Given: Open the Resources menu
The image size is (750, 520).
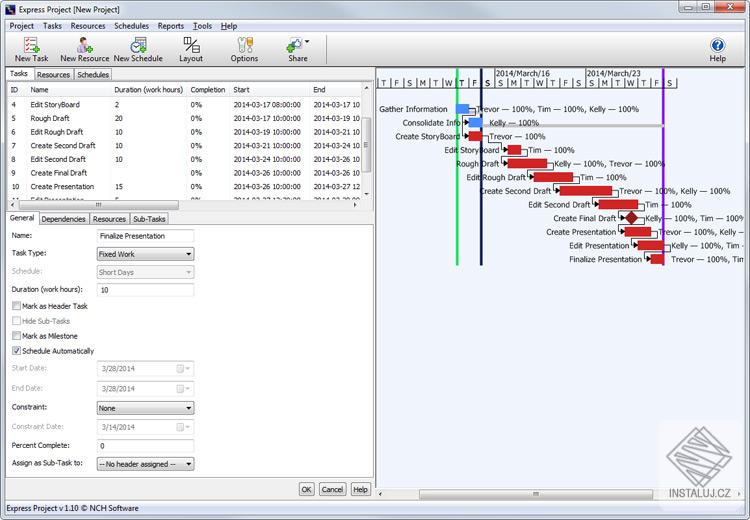Looking at the screenshot, I should coord(88,26).
